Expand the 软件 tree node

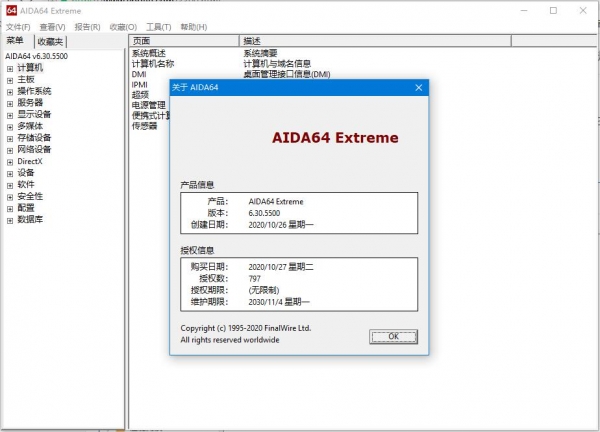[x=10, y=186]
